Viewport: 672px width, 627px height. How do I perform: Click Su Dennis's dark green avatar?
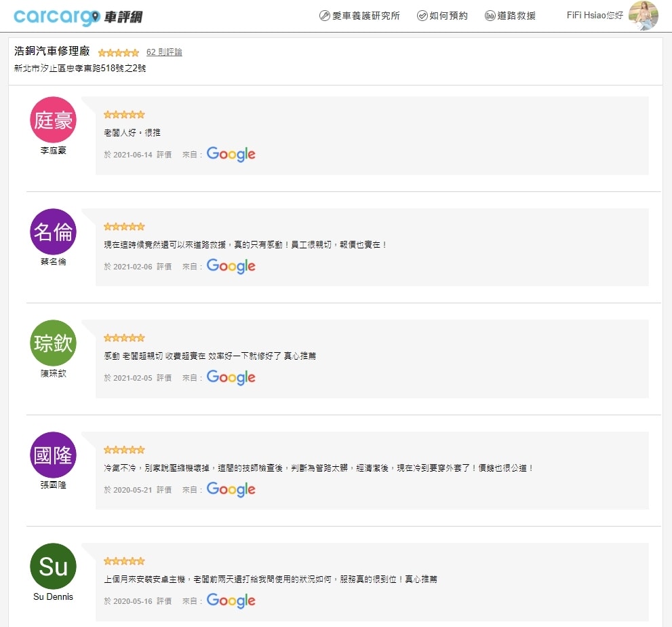(x=54, y=566)
